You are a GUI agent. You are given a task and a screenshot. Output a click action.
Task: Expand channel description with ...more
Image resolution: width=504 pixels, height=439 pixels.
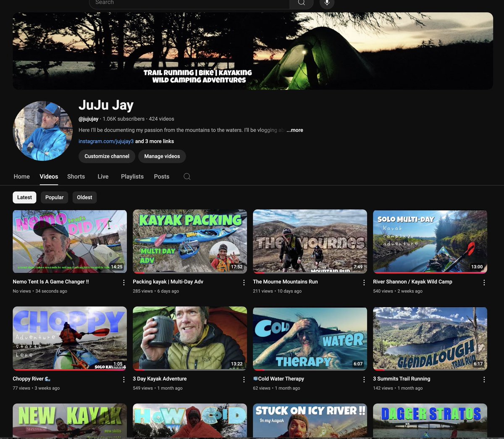click(295, 130)
